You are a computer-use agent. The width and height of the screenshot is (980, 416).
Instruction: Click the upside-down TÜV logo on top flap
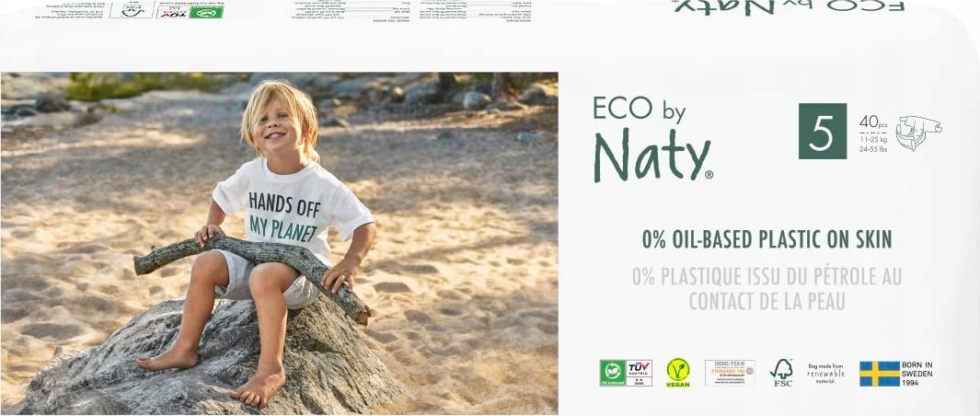click(x=172, y=11)
